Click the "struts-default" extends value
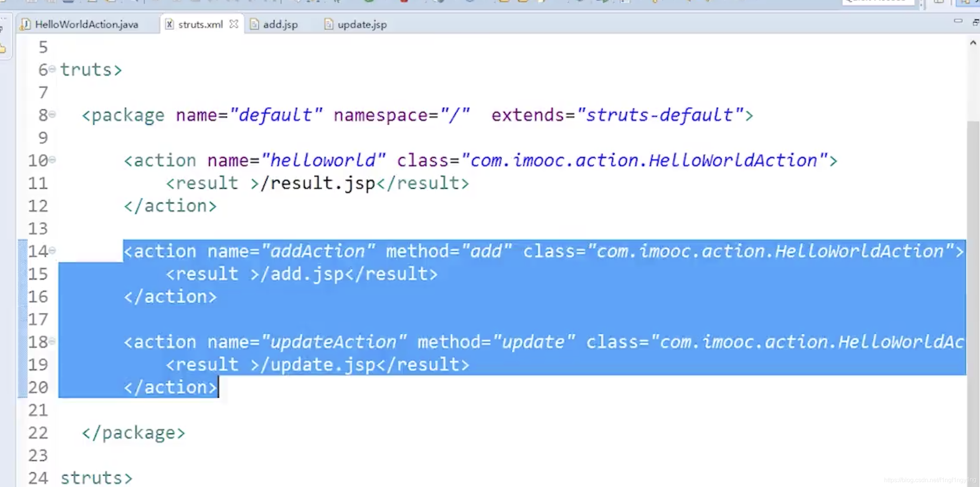980x487 pixels. (660, 115)
